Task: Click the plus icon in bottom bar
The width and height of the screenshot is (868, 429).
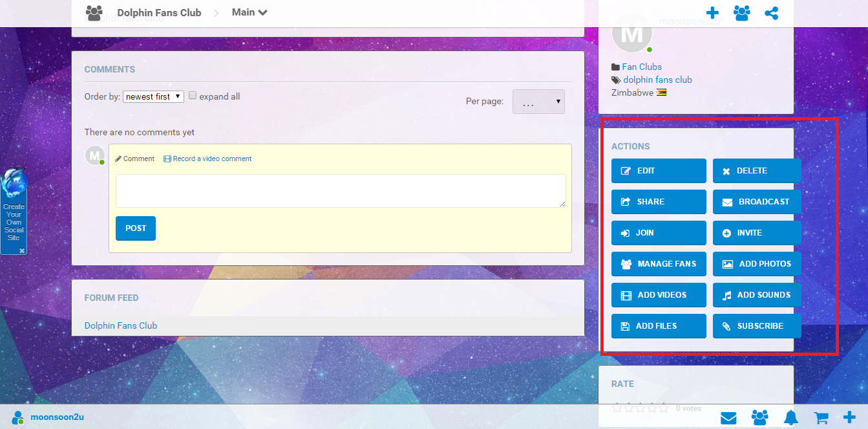Action: pyautogui.click(x=850, y=417)
